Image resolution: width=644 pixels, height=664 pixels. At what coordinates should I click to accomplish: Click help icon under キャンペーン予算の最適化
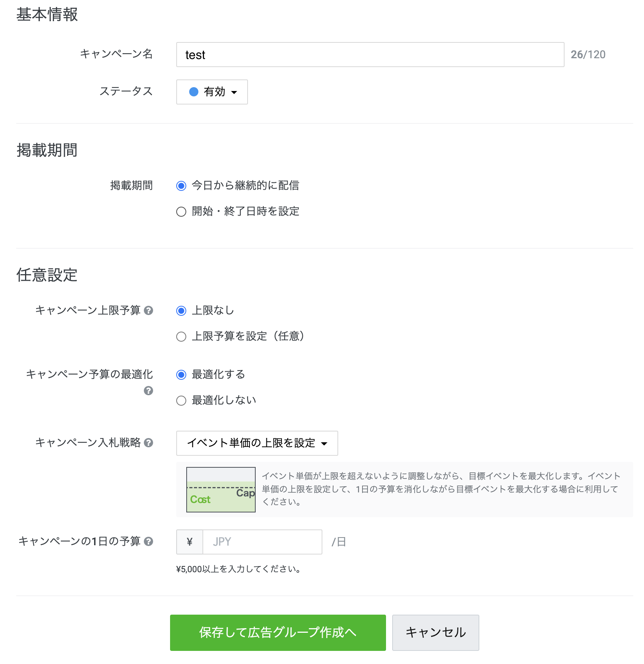click(148, 391)
